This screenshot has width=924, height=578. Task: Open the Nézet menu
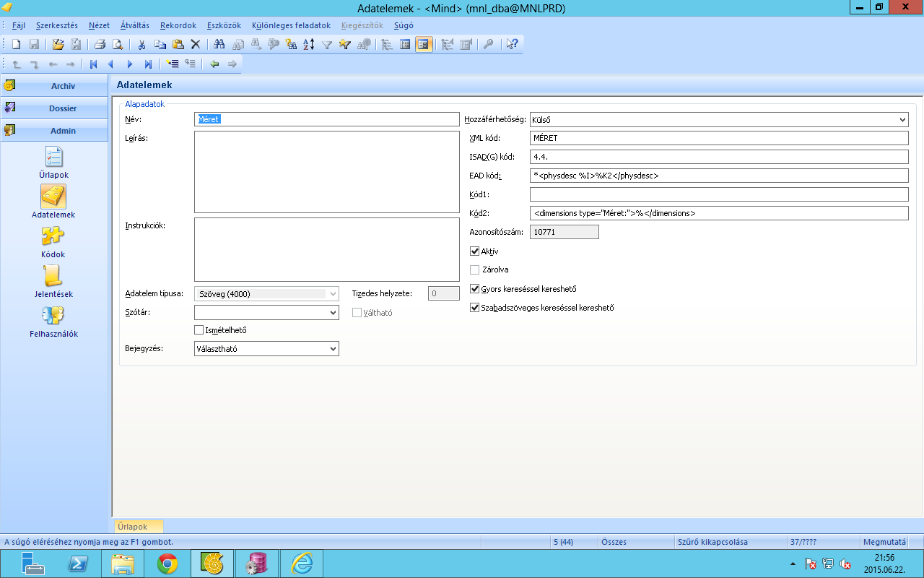[x=100, y=25]
